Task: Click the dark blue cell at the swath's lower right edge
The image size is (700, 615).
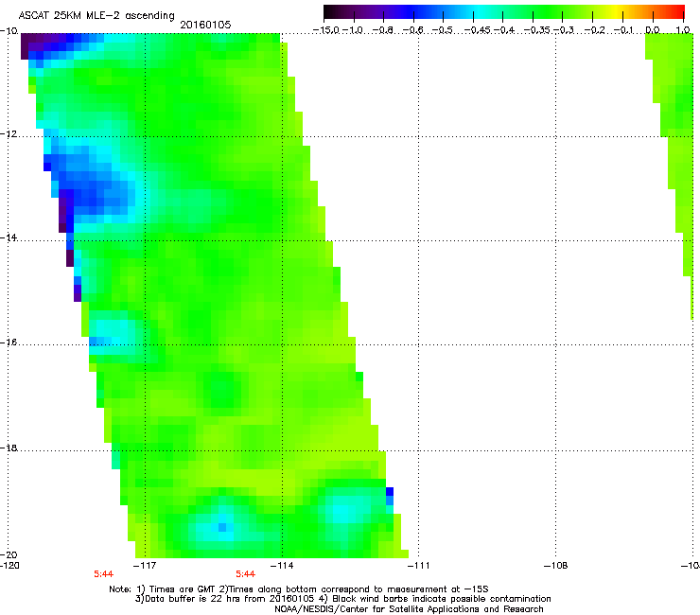Action: (x=390, y=492)
